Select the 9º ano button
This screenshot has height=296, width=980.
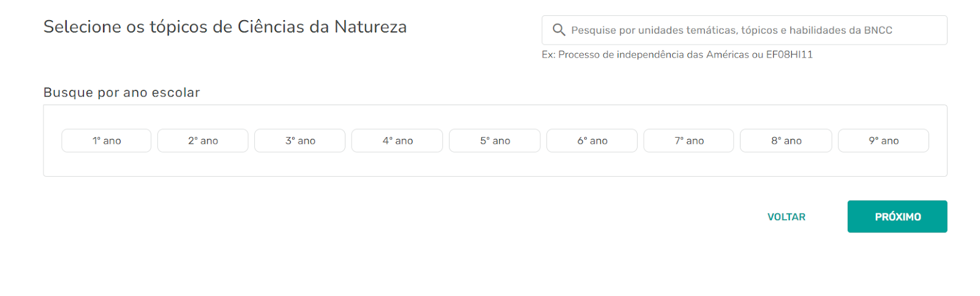(x=884, y=141)
